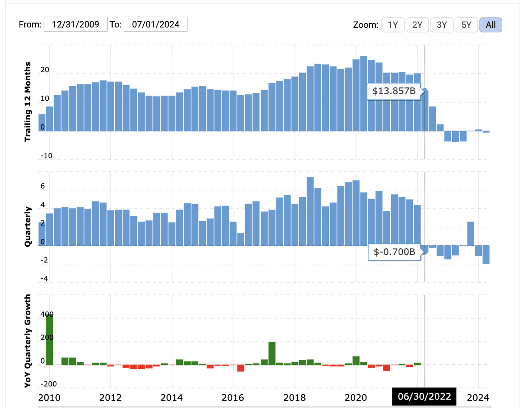This screenshot has height=408, width=532.
Task: Click the 2018 x-axis year label
Action: pyautogui.click(x=294, y=398)
